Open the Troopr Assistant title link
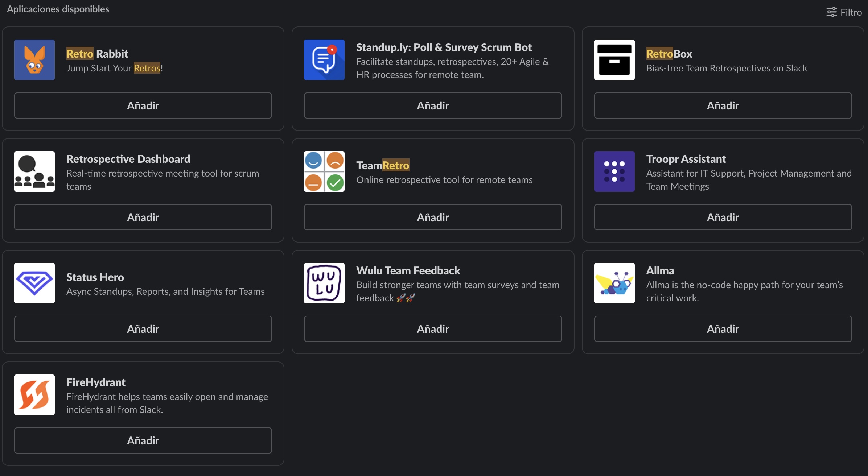The height and width of the screenshot is (476, 868). (686, 159)
